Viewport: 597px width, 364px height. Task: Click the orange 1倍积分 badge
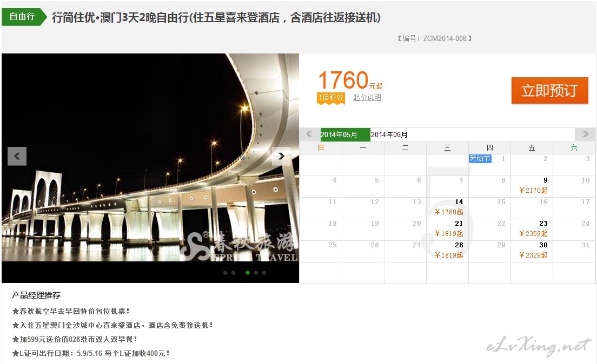coord(331,98)
